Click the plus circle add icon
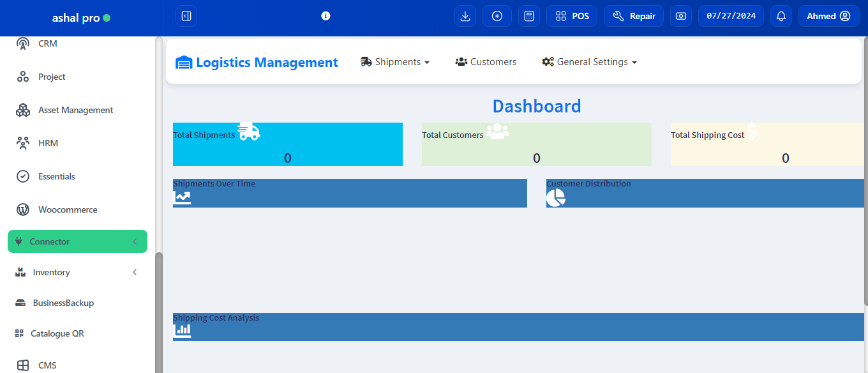This screenshot has width=868, height=373. 497,16
